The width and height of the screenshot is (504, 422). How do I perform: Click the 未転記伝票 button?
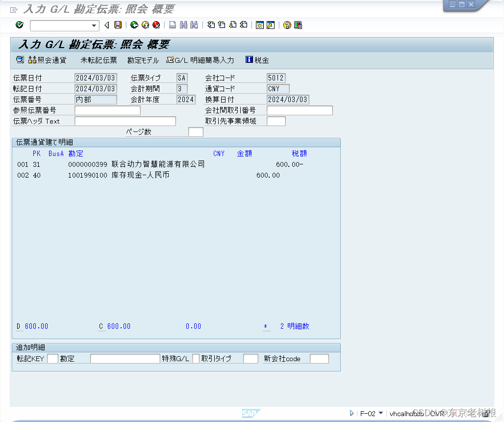click(99, 60)
